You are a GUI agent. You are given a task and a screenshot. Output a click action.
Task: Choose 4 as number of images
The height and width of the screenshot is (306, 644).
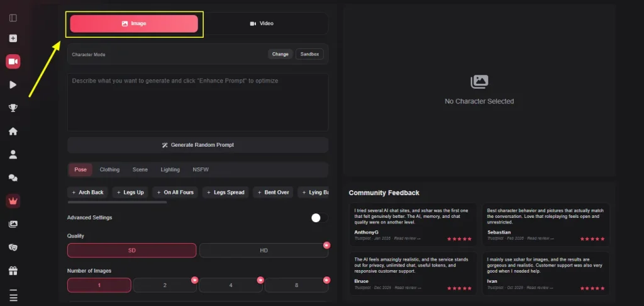click(x=231, y=285)
